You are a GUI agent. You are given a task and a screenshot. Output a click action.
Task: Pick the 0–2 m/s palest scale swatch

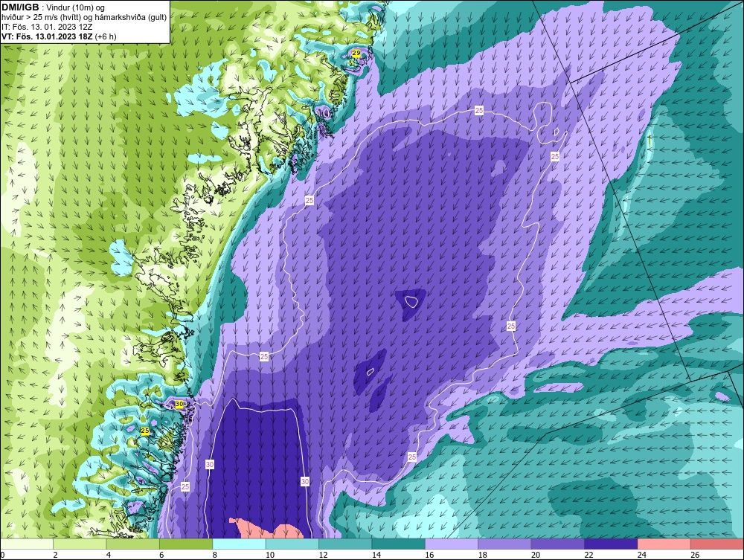click(x=27, y=544)
